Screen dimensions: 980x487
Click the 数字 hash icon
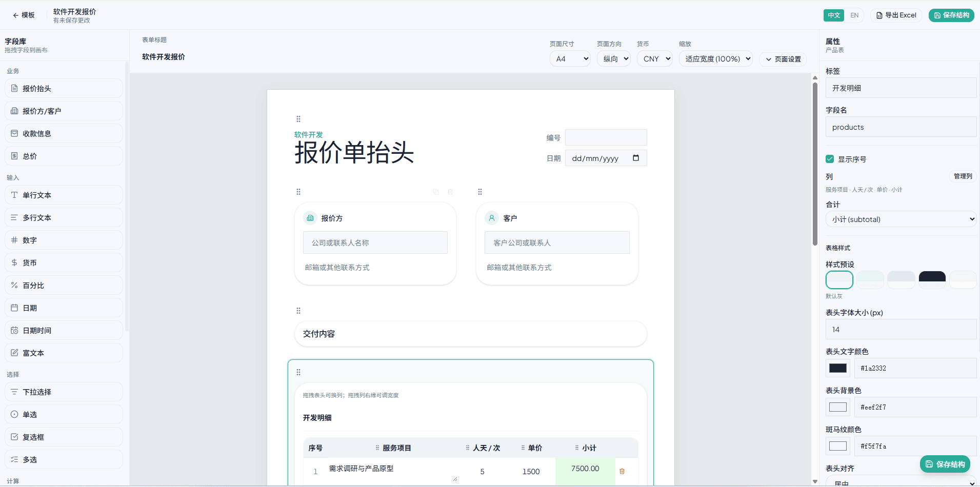14,240
